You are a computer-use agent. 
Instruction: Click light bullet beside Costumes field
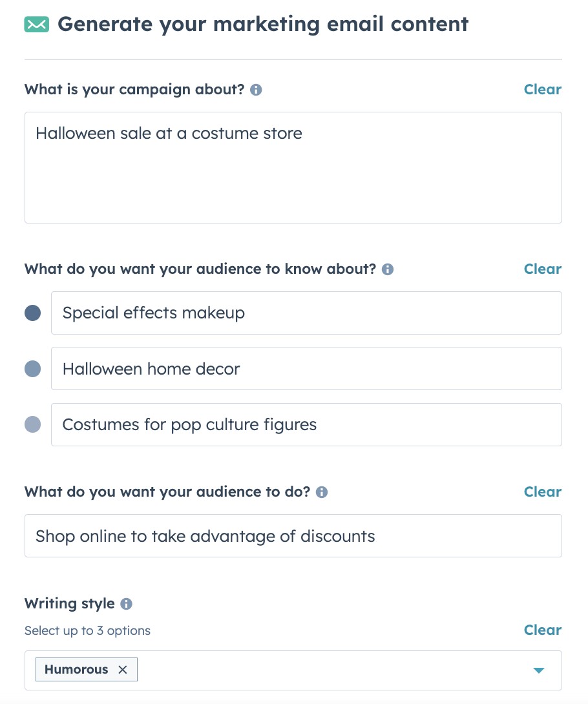click(32, 424)
